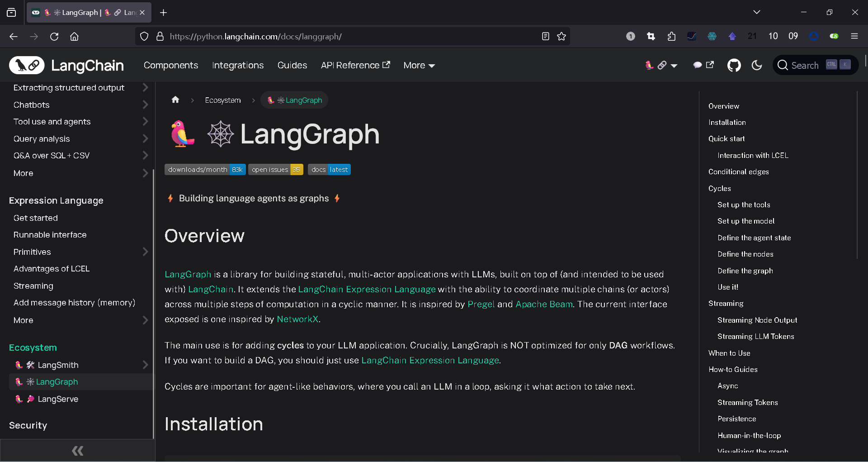This screenshot has height=462, width=868.
Task: Open browser home page
Action: pyautogui.click(x=75, y=36)
